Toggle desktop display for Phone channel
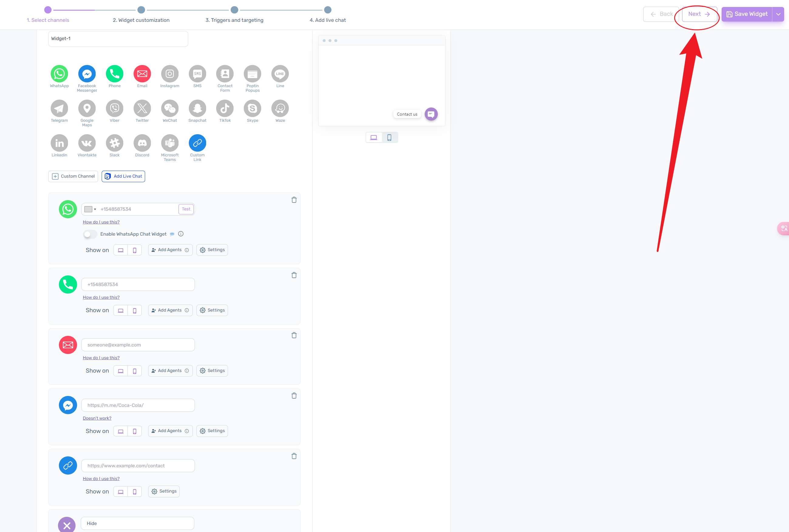Viewport: 789px width, 532px height. click(121, 309)
